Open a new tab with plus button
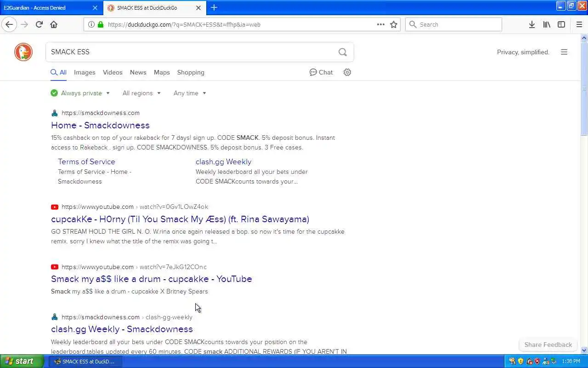Screen dimensions: 588x368 [x=214, y=7]
